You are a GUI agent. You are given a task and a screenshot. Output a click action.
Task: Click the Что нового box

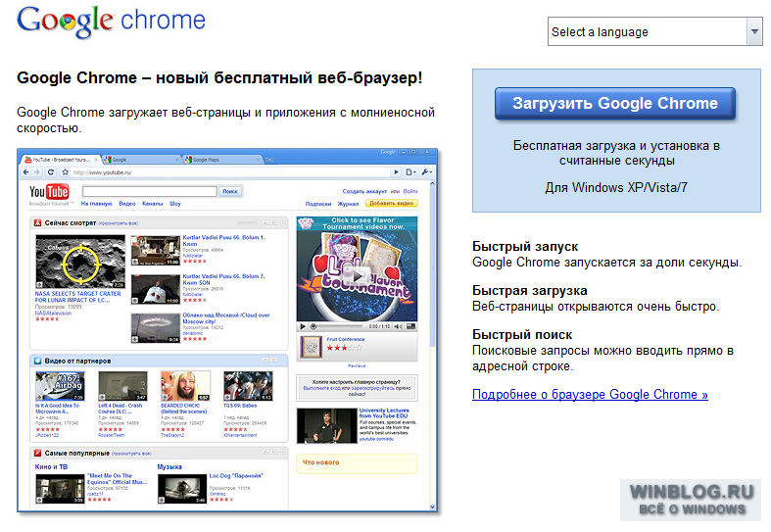357,463
